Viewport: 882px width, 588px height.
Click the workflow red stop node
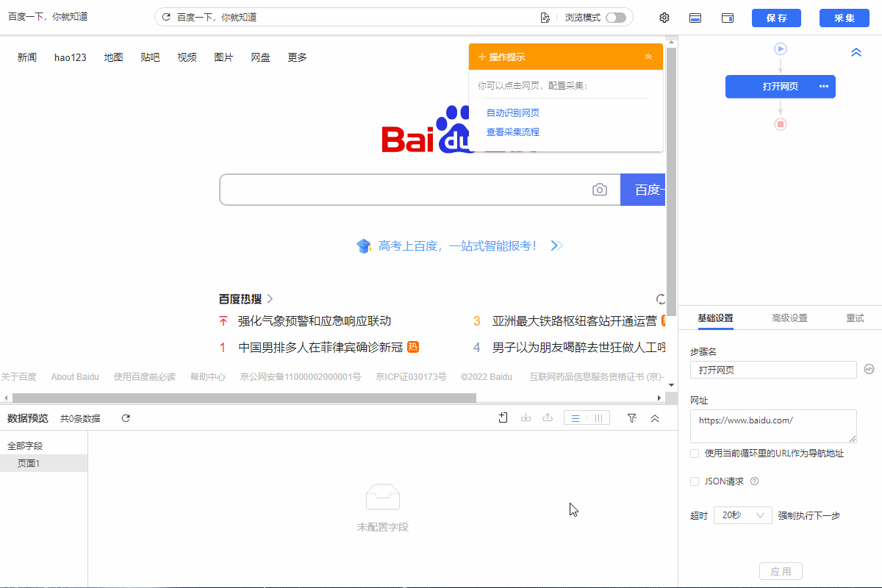(x=781, y=124)
